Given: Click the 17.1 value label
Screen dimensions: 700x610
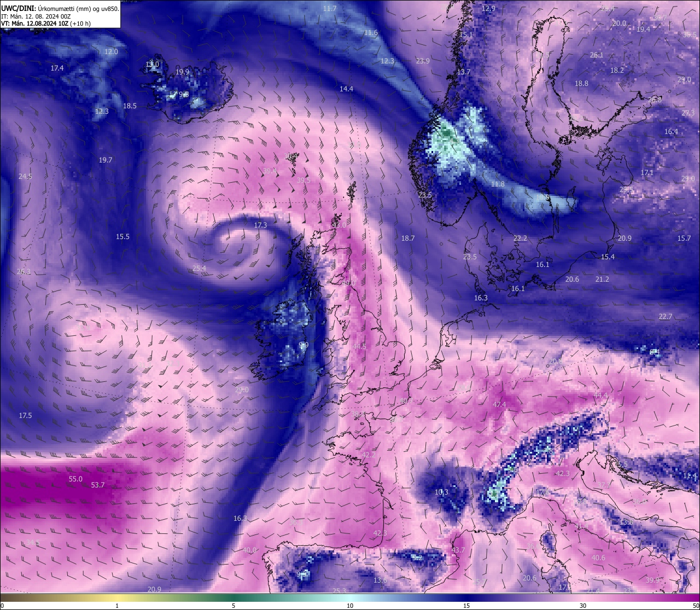Looking at the screenshot, I should (x=647, y=172).
